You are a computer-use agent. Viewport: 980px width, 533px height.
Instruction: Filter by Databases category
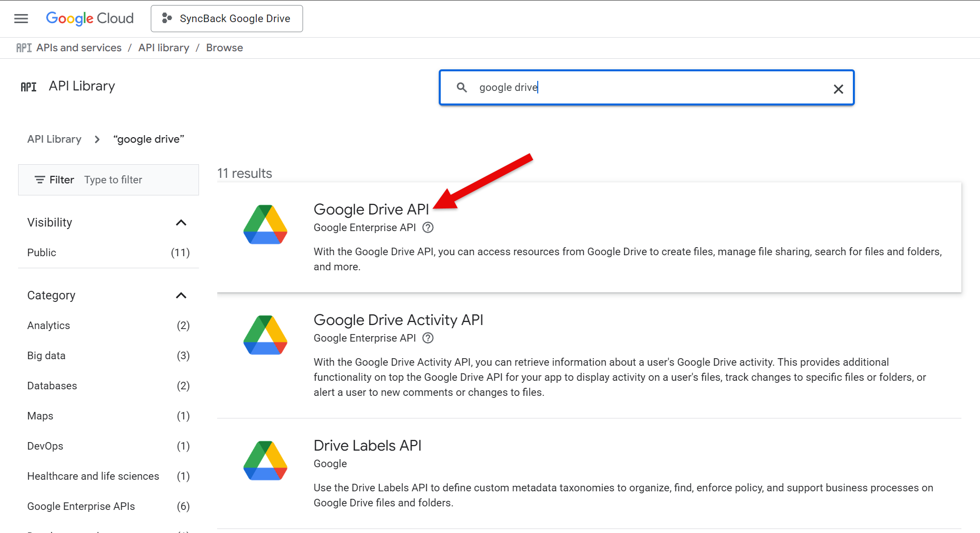click(x=109, y=386)
